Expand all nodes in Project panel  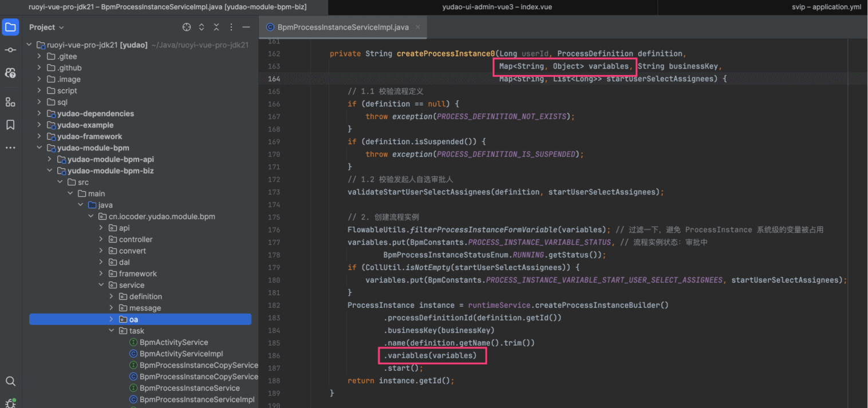point(202,27)
